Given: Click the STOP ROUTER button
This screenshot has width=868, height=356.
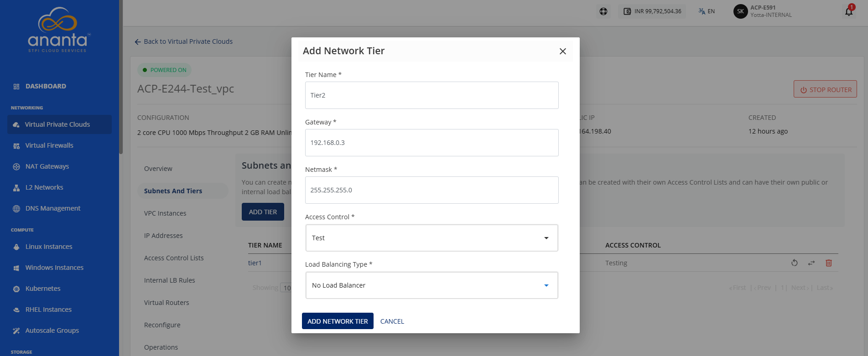Looking at the screenshot, I should coord(825,89).
